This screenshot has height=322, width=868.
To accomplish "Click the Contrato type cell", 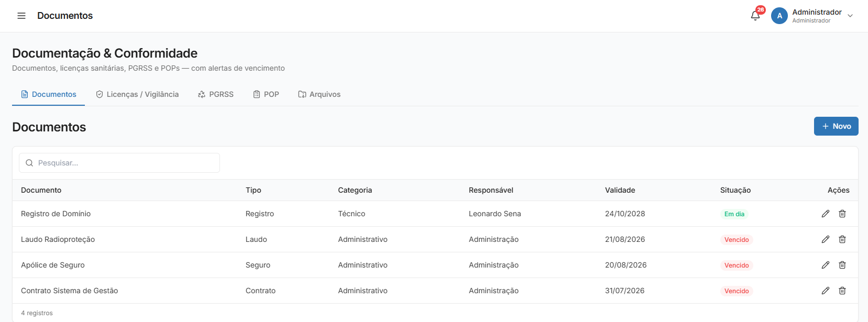I will [260, 291].
